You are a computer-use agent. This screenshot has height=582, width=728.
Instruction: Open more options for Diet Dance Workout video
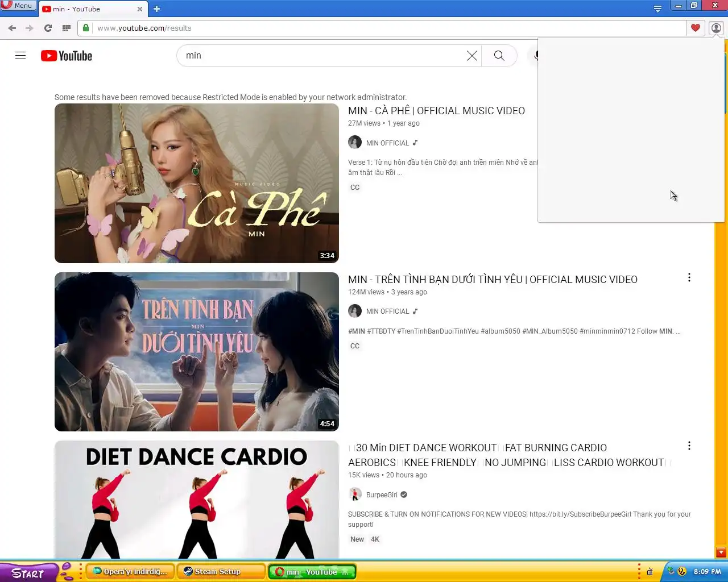click(x=689, y=446)
